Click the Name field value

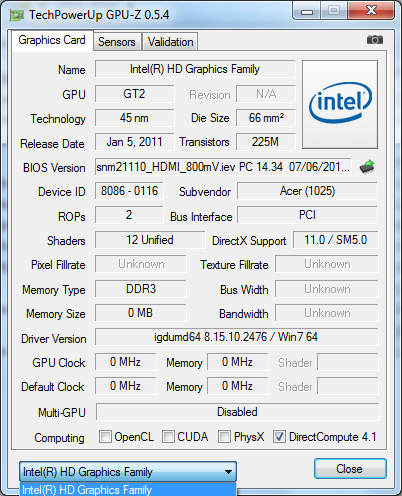click(195, 69)
